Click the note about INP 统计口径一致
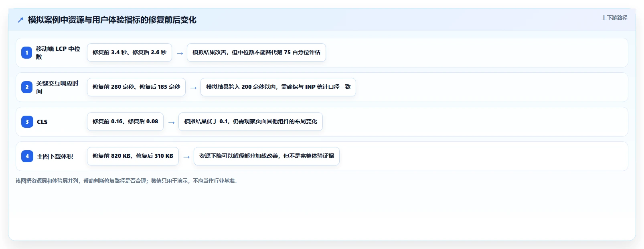The height and width of the screenshot is (249, 644). [x=278, y=87]
